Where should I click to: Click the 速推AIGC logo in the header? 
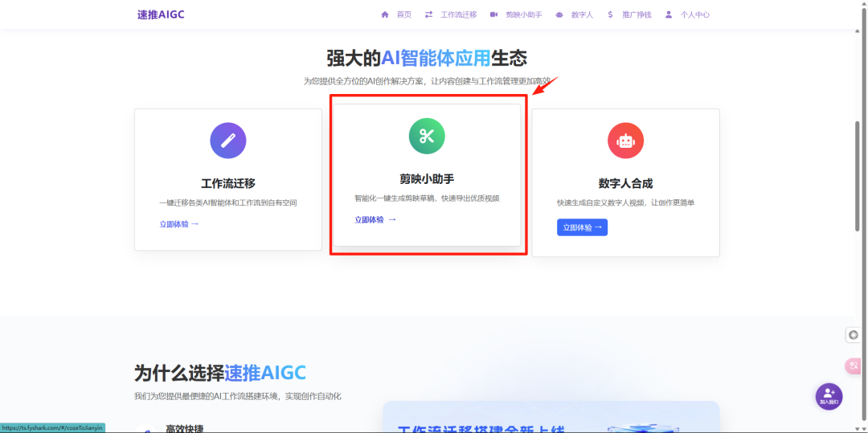pyautogui.click(x=161, y=15)
